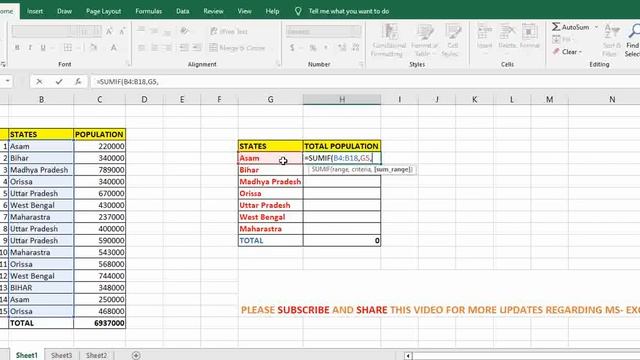The image size is (640, 360).
Task: Click the 6937000 total cell
Action: pos(100,323)
